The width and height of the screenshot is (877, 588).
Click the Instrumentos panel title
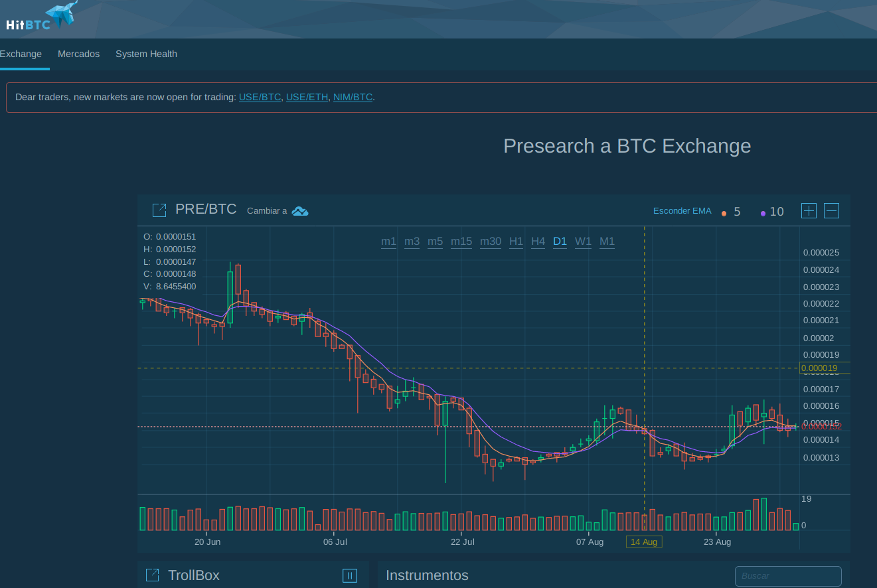[x=427, y=575]
